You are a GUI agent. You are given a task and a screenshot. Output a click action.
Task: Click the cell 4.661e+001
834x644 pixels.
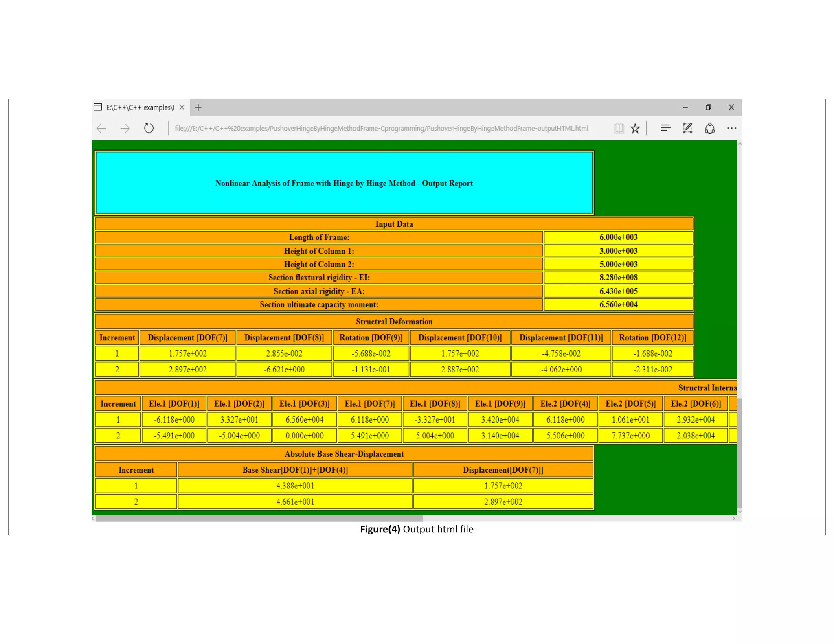[295, 502]
